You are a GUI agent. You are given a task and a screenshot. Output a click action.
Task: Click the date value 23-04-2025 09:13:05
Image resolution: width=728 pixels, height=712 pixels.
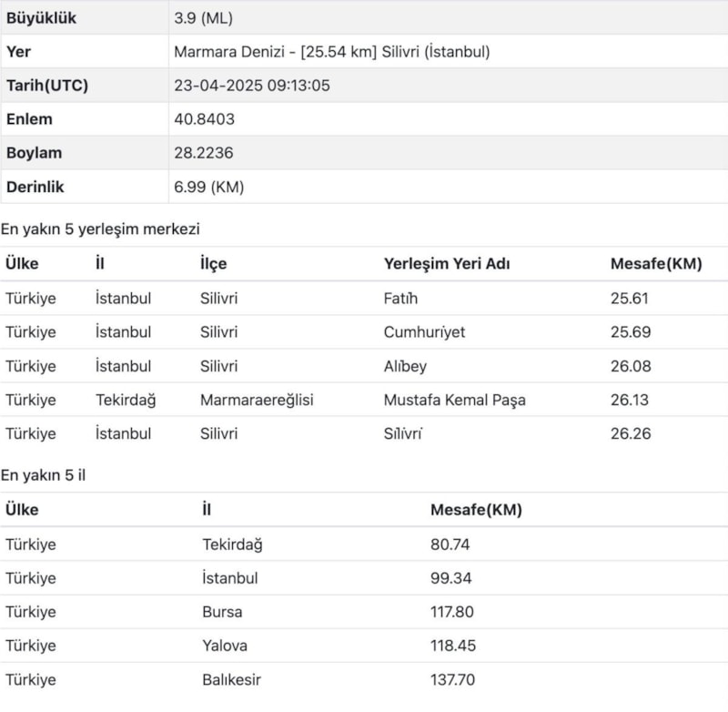click(x=264, y=86)
